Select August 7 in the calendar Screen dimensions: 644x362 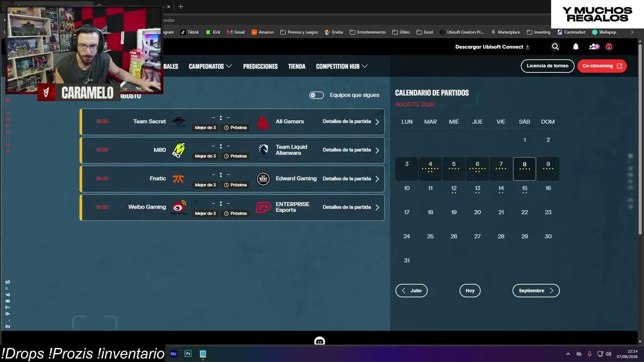tap(501, 168)
